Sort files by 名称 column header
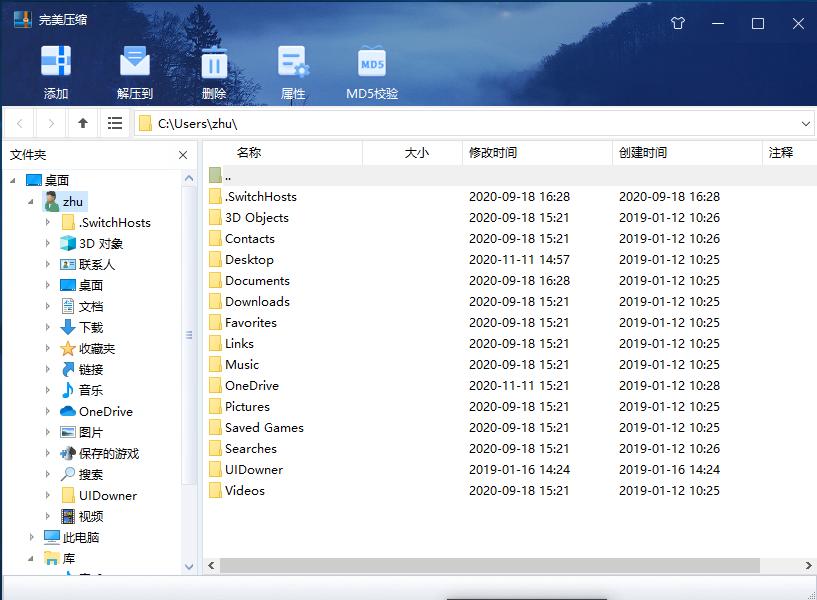 (249, 153)
